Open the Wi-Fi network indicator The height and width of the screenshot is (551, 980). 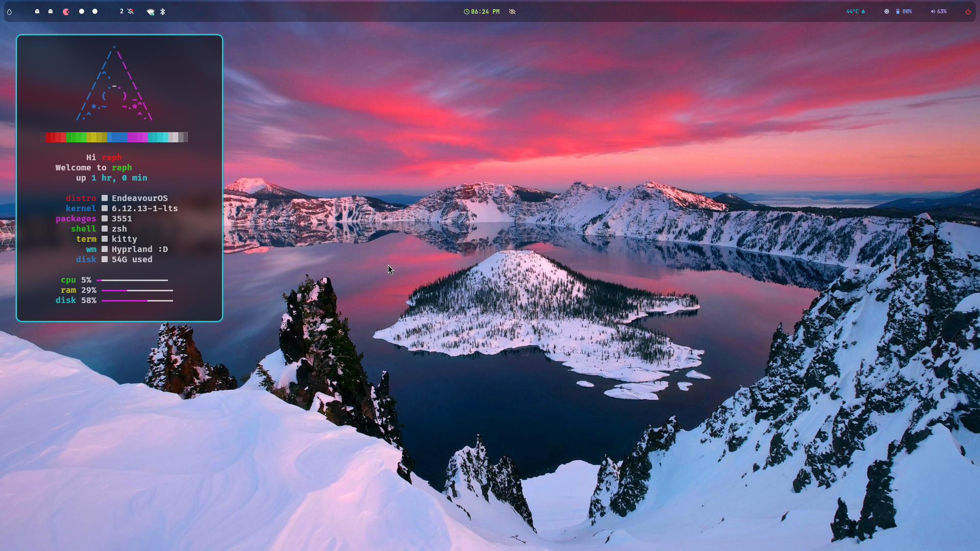[x=150, y=12]
